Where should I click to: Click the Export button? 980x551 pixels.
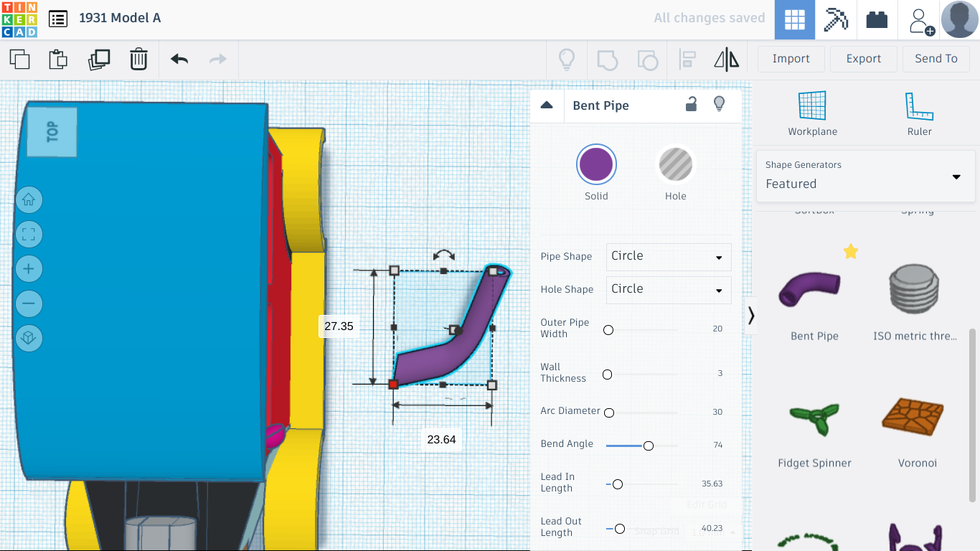[x=863, y=59]
